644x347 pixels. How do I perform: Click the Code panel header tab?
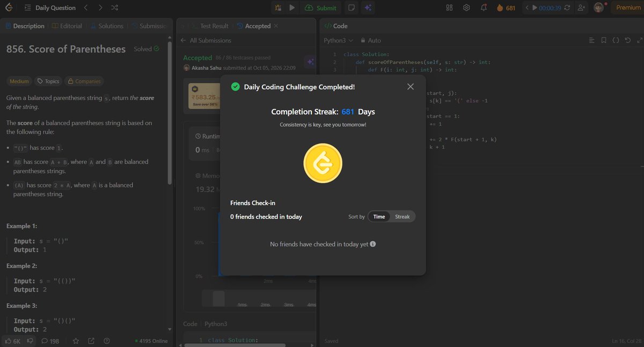click(336, 26)
